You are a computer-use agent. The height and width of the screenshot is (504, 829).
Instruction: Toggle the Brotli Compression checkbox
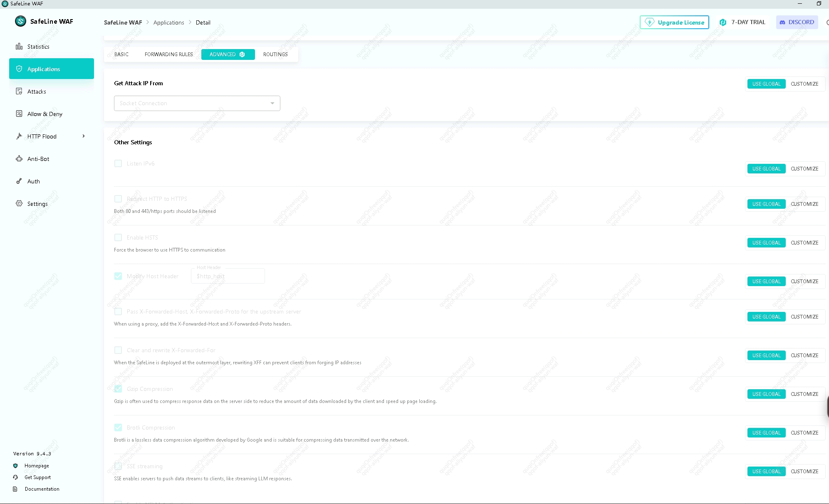pos(118,427)
